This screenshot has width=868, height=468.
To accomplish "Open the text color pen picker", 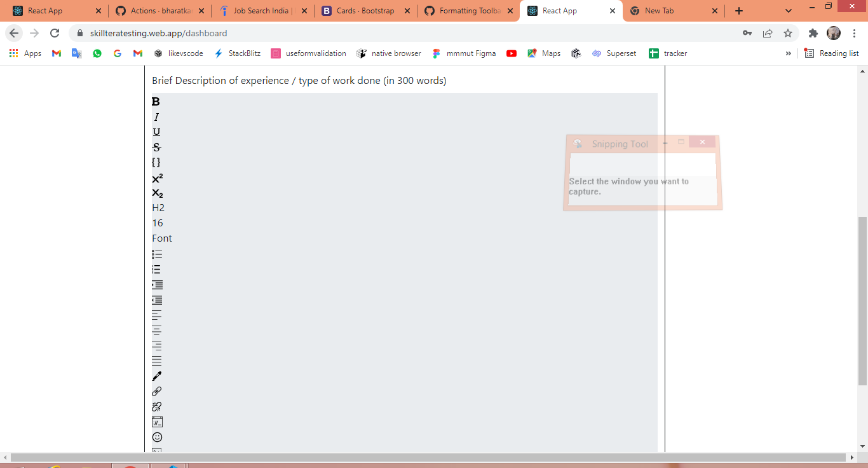I will click(x=156, y=376).
